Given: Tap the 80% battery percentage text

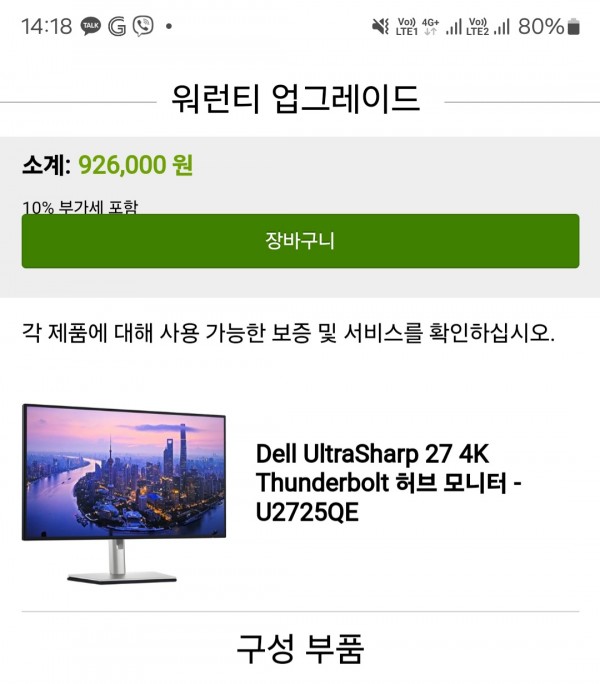Looking at the screenshot, I should tap(541, 27).
